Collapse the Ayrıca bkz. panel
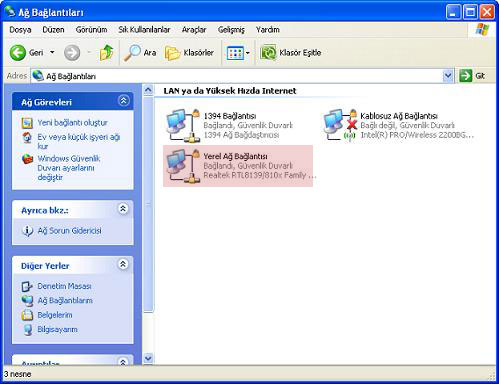 tap(123, 209)
